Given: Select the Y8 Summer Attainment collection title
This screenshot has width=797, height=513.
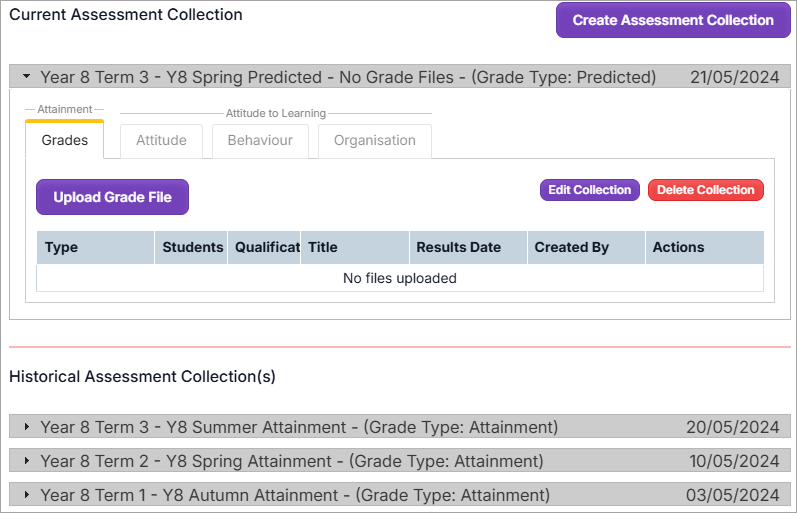Looking at the screenshot, I should click(x=299, y=427).
